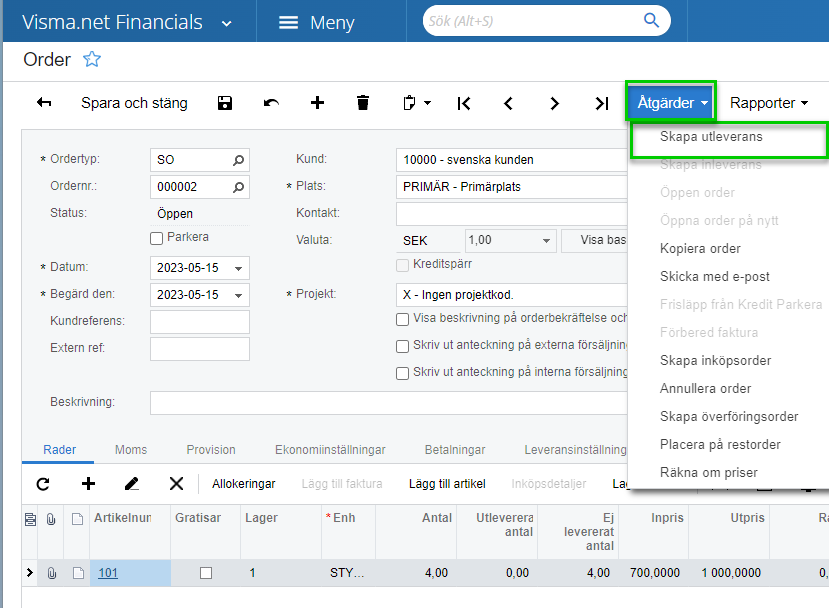Check Skriv ut anteckning på externa försäljning

[402, 346]
